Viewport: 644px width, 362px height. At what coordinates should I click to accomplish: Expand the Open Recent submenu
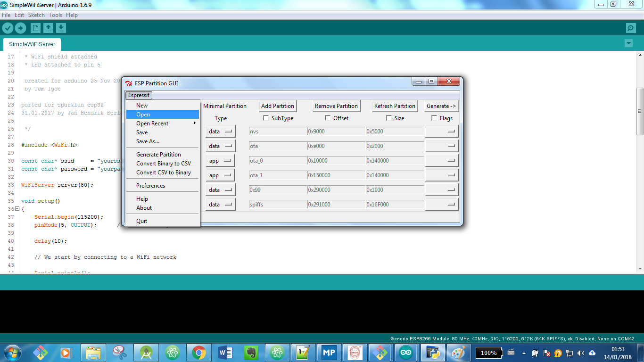coord(163,123)
